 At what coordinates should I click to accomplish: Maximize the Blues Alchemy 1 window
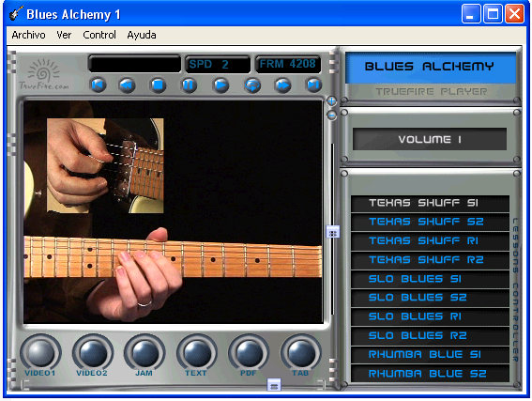(x=493, y=14)
